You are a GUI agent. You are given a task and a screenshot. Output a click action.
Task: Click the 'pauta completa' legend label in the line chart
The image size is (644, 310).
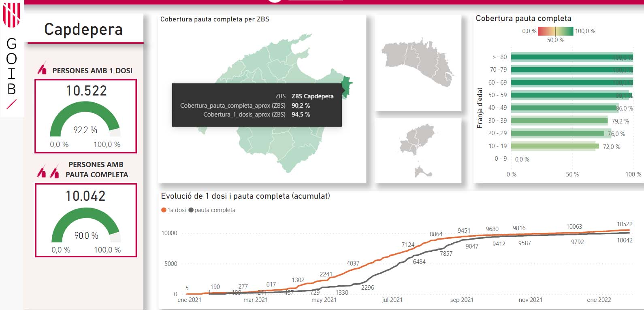(215, 210)
